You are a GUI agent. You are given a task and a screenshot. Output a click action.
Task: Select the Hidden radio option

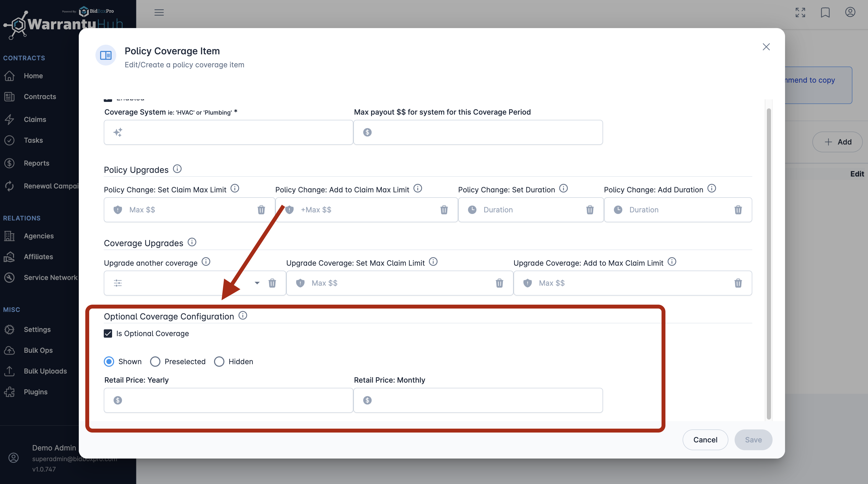(x=219, y=361)
